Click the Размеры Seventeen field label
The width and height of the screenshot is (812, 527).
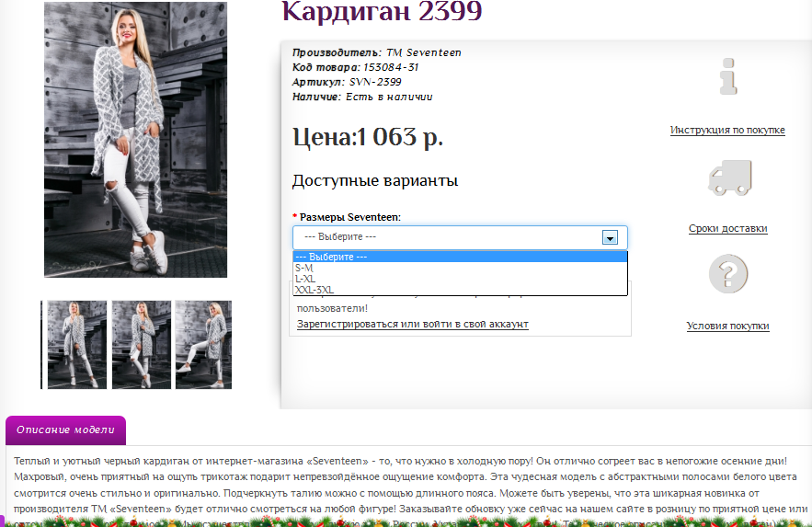[350, 217]
